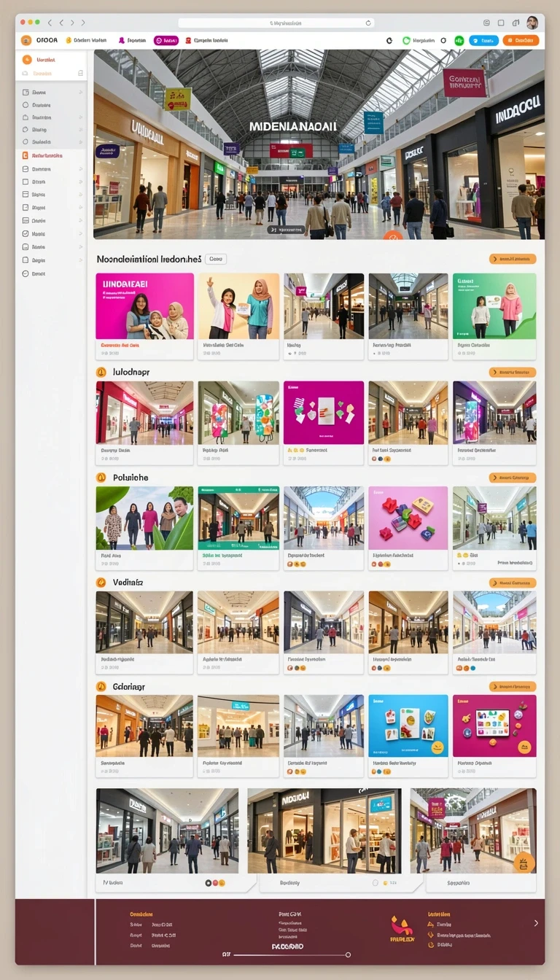Reload page via address bar refresh icon
The height and width of the screenshot is (980, 560).
click(368, 23)
